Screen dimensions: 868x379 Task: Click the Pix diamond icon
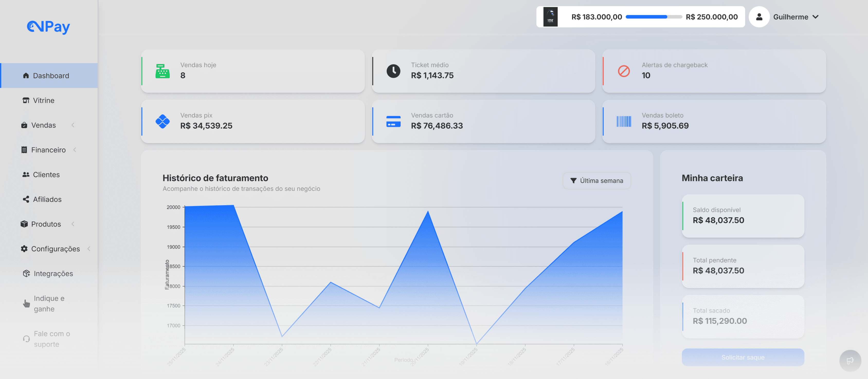162,121
